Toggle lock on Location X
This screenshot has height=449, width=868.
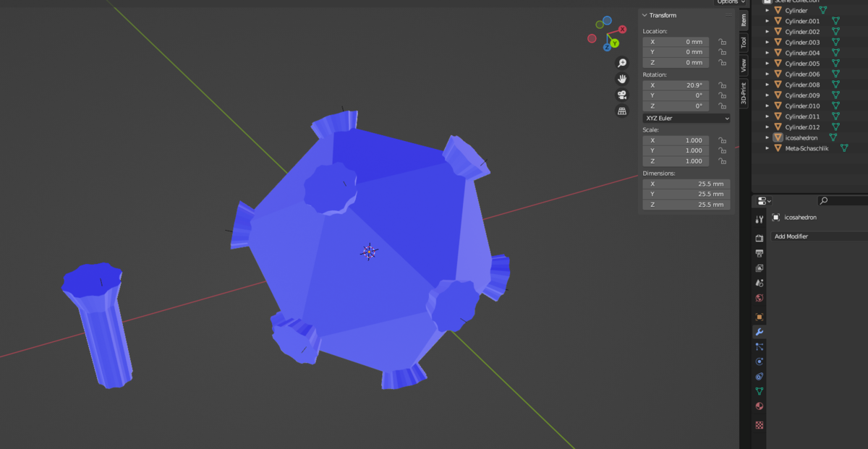[722, 42]
